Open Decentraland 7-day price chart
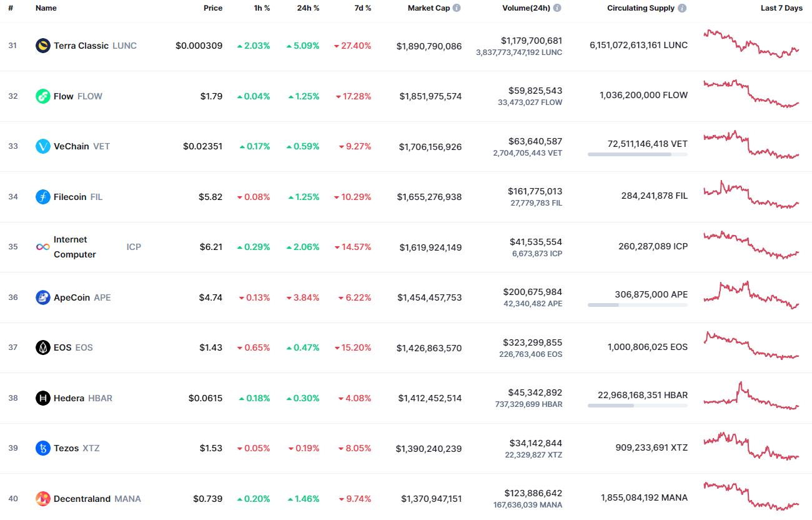Screen dimensions: 812x520 coord(751,496)
